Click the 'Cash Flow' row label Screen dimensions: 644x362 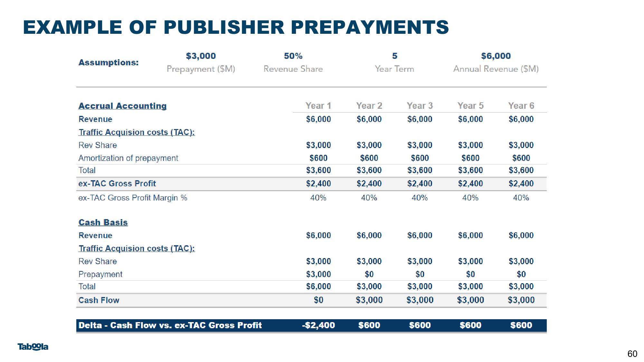click(x=99, y=300)
